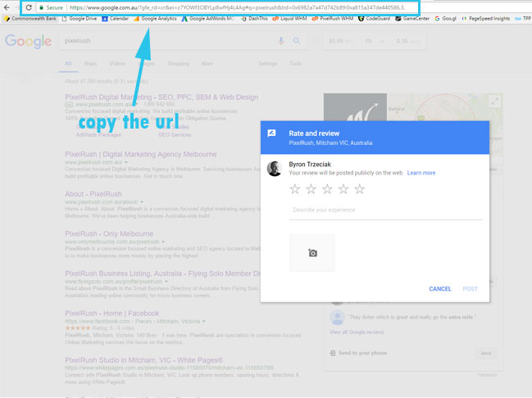The height and width of the screenshot is (398, 532).
Task: Open search Tools
Action: pos(295,63)
